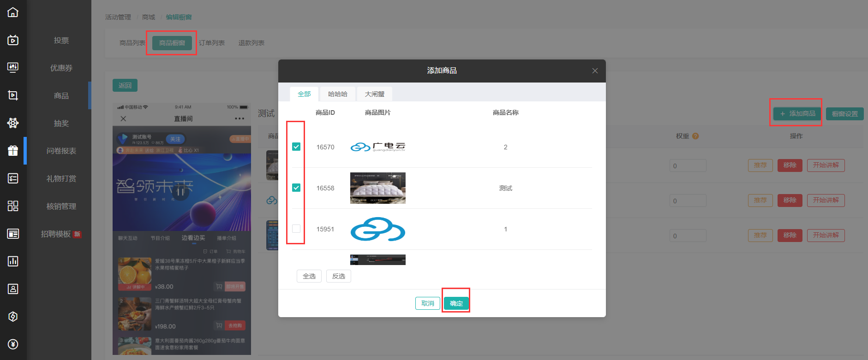Image resolution: width=868 pixels, height=360 pixels.
Task: Click the product ID text 16570
Action: coord(325,147)
